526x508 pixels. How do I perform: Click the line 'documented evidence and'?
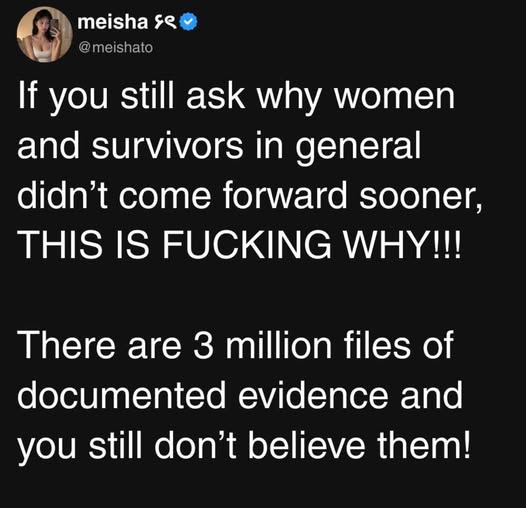point(240,395)
